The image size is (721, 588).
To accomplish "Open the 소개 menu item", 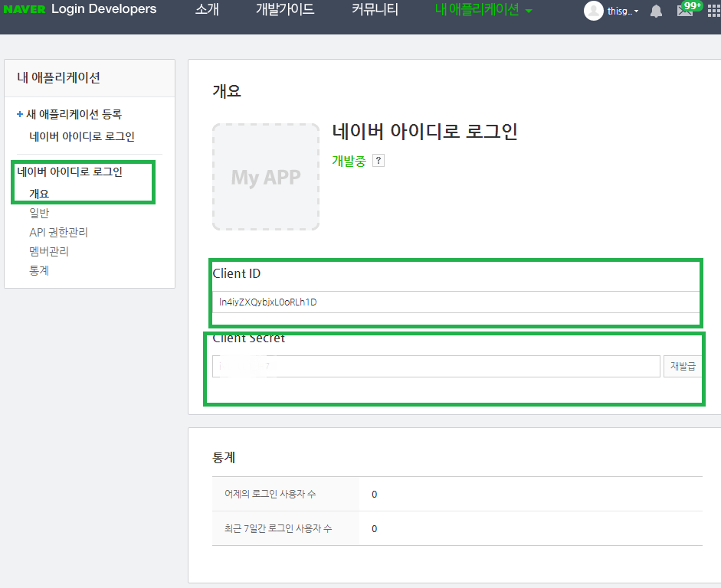I will click(x=207, y=10).
